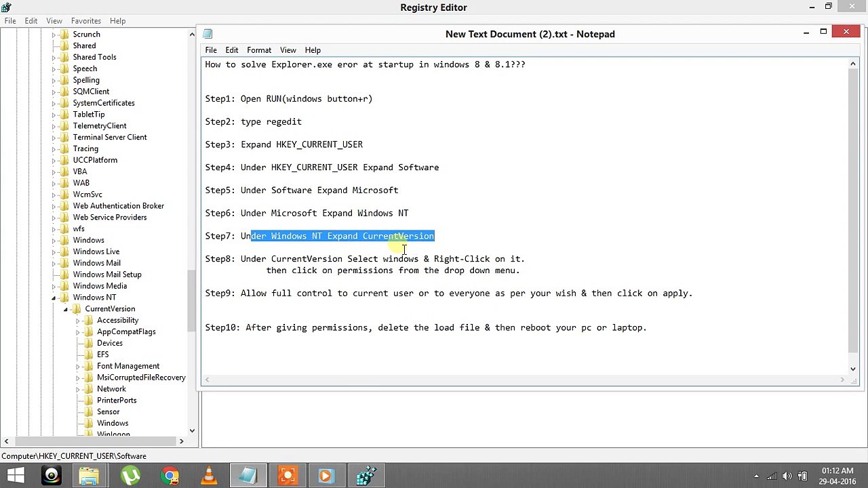
Task: Click registry tree scroll down arrow
Action: (x=192, y=430)
